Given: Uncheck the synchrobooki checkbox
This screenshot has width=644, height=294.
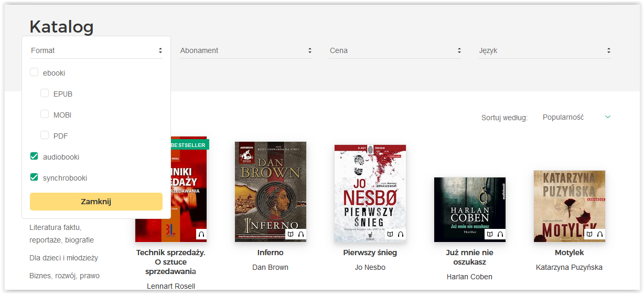Looking at the screenshot, I should [34, 177].
